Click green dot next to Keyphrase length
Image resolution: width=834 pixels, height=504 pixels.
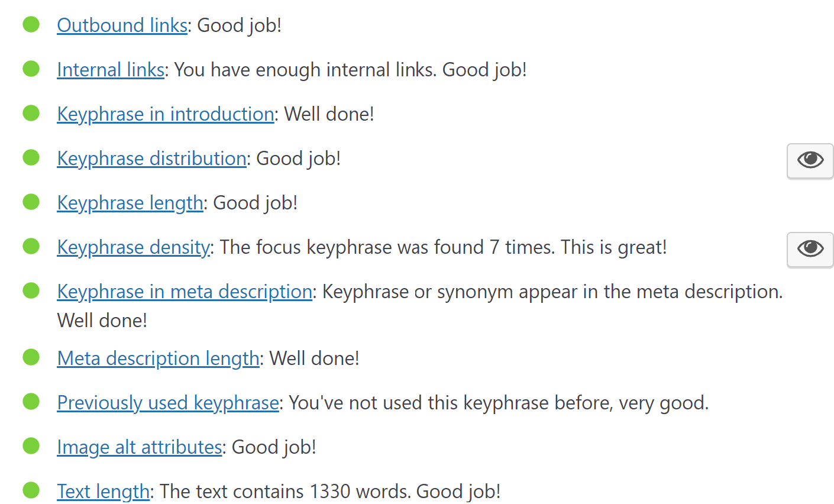point(31,202)
